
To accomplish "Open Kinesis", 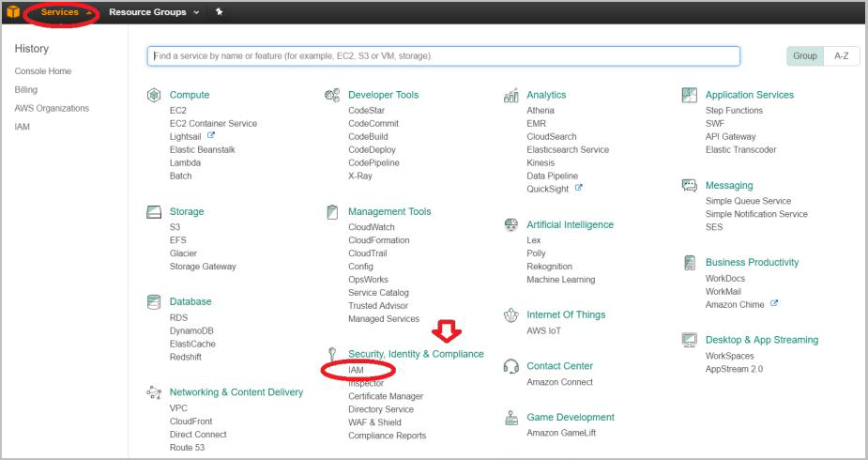I will click(x=541, y=162).
